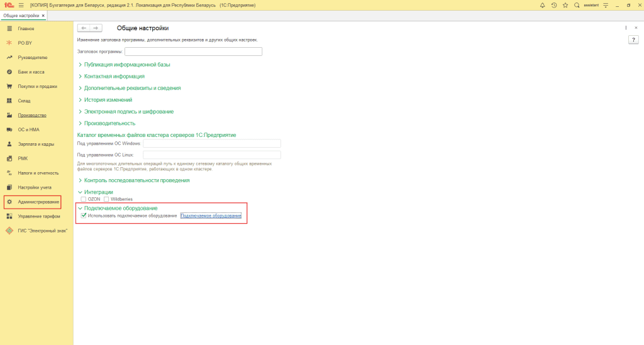
Task: Enable the Wildberries integration checkbox
Action: click(x=106, y=199)
